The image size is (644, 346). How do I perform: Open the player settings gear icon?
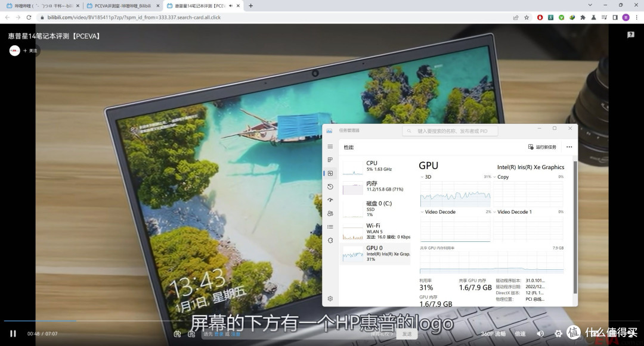tap(558, 333)
